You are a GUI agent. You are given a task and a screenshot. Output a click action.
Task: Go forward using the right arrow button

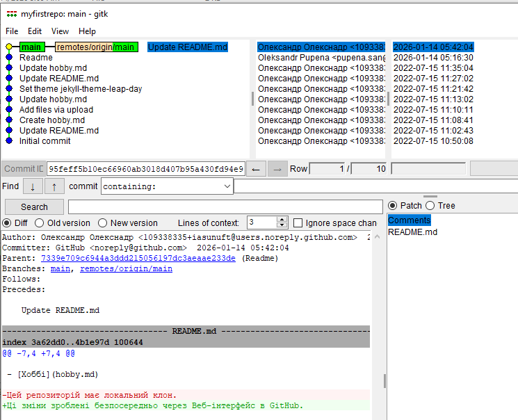[x=277, y=169]
